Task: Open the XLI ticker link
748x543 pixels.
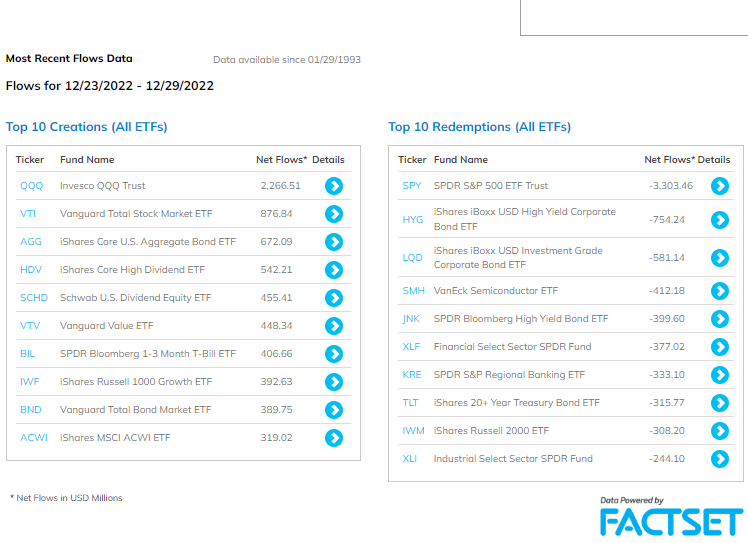Action: tap(409, 459)
